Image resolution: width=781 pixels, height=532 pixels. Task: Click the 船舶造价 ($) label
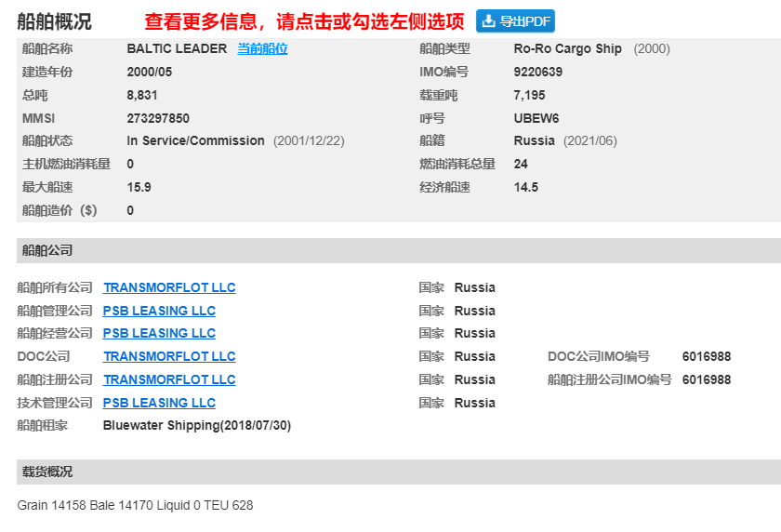[60, 210]
